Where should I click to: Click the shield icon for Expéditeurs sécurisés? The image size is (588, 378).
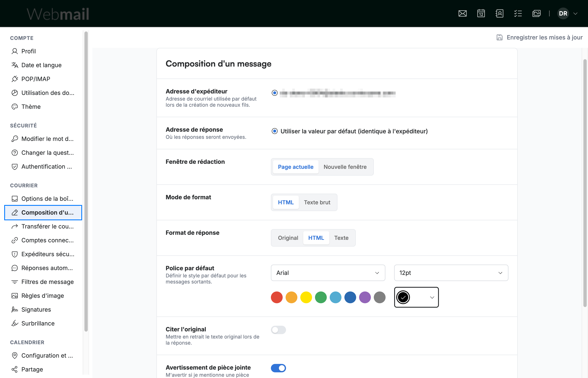(x=15, y=254)
